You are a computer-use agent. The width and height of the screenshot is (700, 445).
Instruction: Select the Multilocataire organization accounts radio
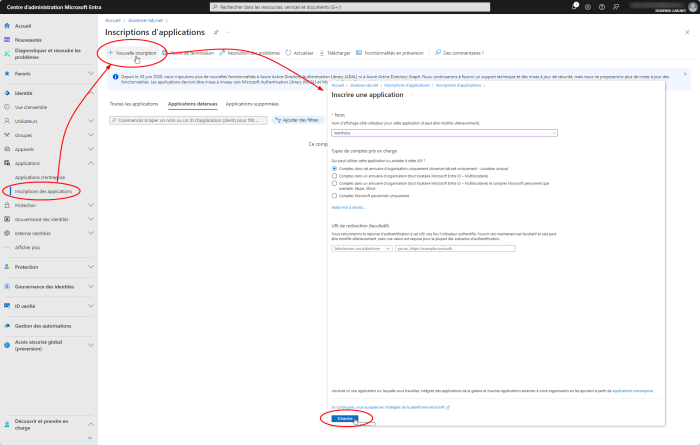pos(334,175)
